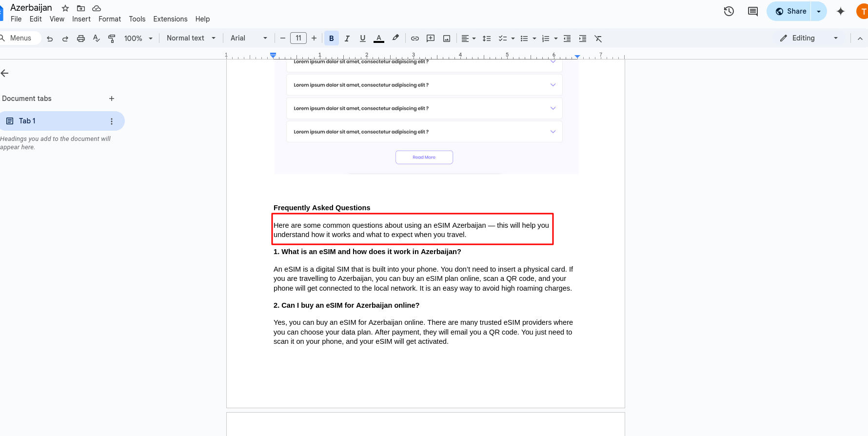
Task: Click the Print icon
Action: click(81, 39)
